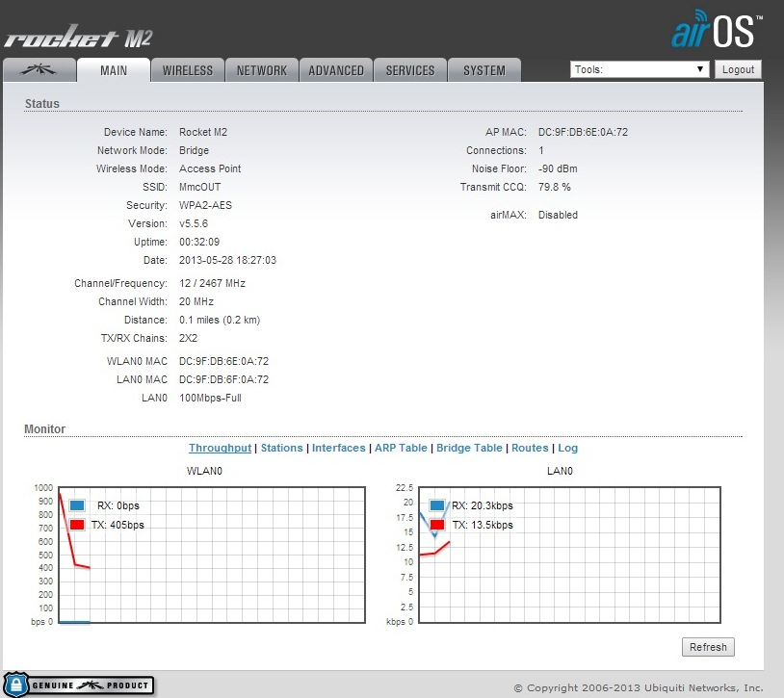Click channel value 12 / 2467 MHz
This screenshot has height=698, width=784.
[x=213, y=283]
